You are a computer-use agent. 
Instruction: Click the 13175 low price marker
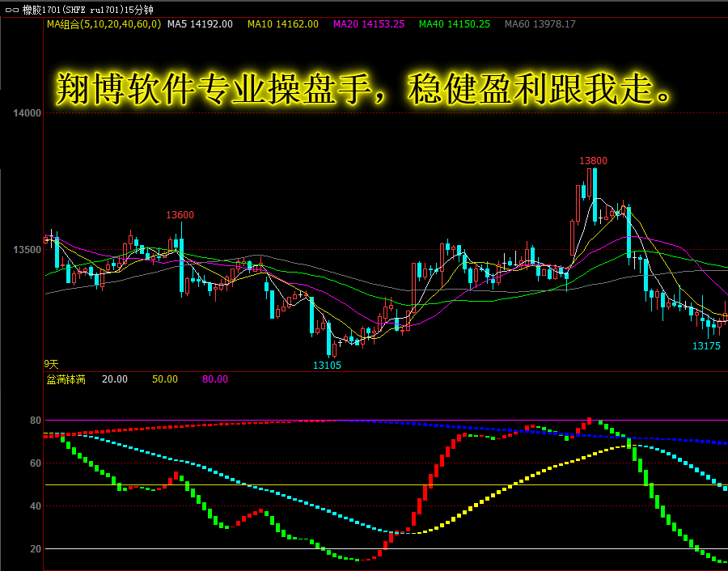click(707, 346)
